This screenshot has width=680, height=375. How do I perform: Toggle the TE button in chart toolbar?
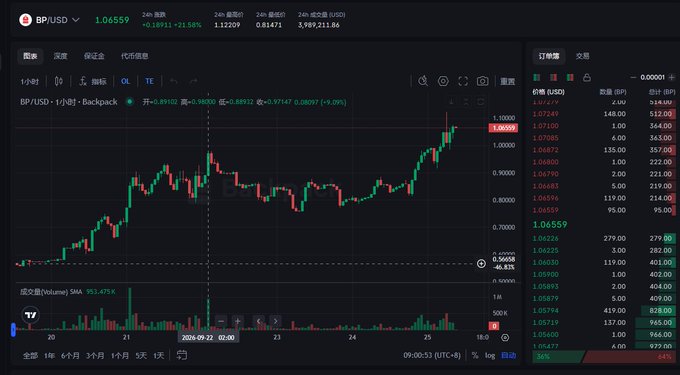[150, 82]
